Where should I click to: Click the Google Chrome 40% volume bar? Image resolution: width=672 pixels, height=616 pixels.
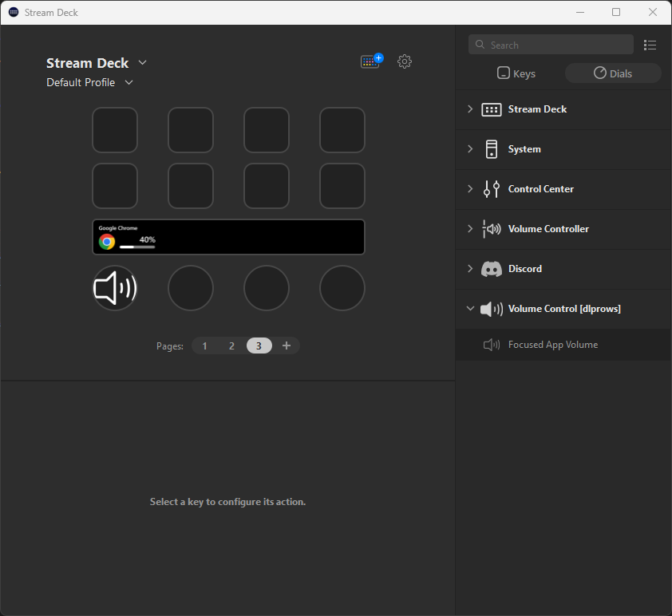pos(137,247)
